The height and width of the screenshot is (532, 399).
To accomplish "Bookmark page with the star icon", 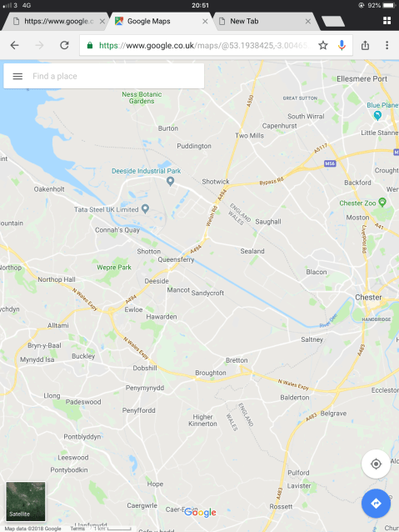I will click(x=323, y=45).
